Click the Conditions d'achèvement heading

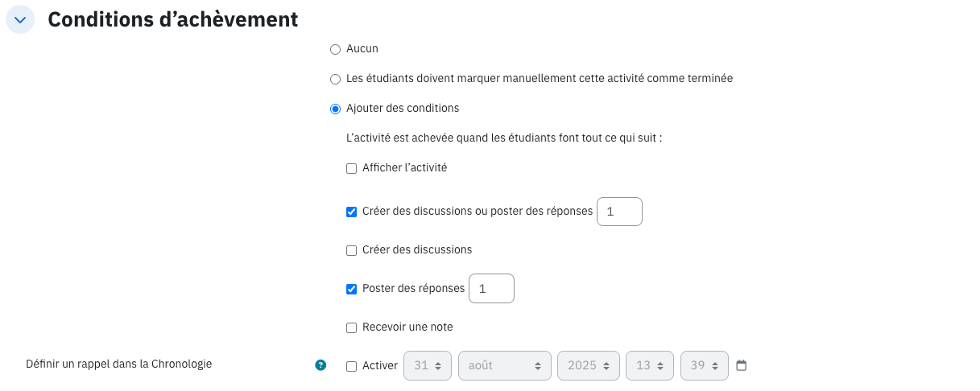coord(173,19)
